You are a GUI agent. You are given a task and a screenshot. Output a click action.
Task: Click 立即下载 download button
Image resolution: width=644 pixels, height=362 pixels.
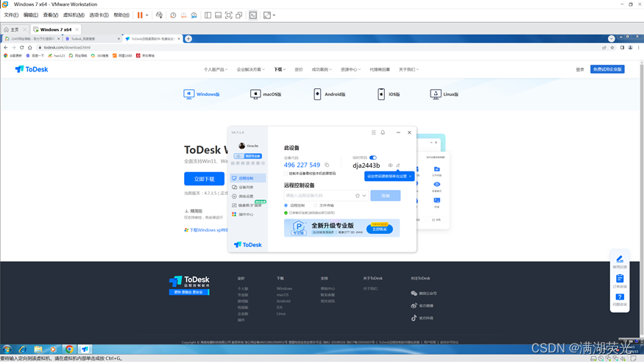[x=204, y=179]
